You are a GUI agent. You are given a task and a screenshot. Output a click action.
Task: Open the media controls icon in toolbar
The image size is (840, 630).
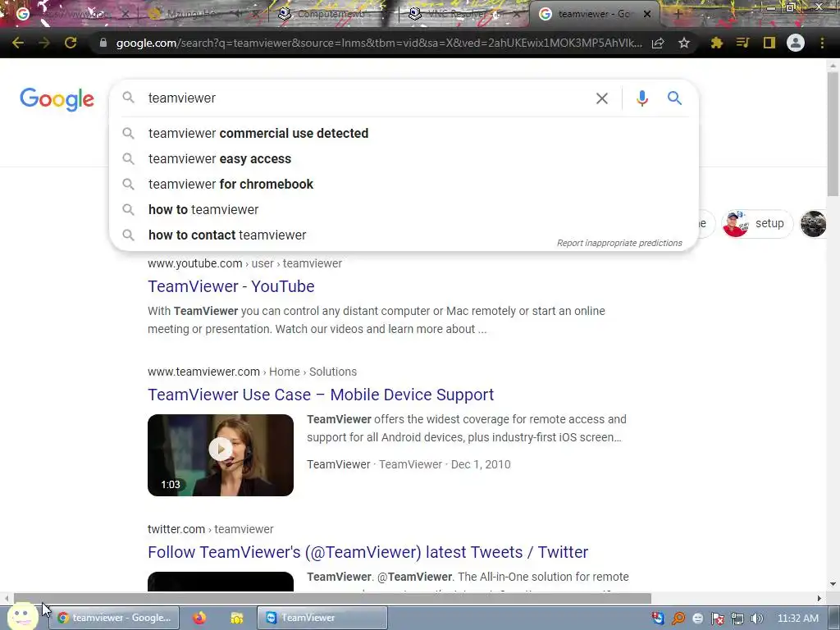click(x=742, y=43)
